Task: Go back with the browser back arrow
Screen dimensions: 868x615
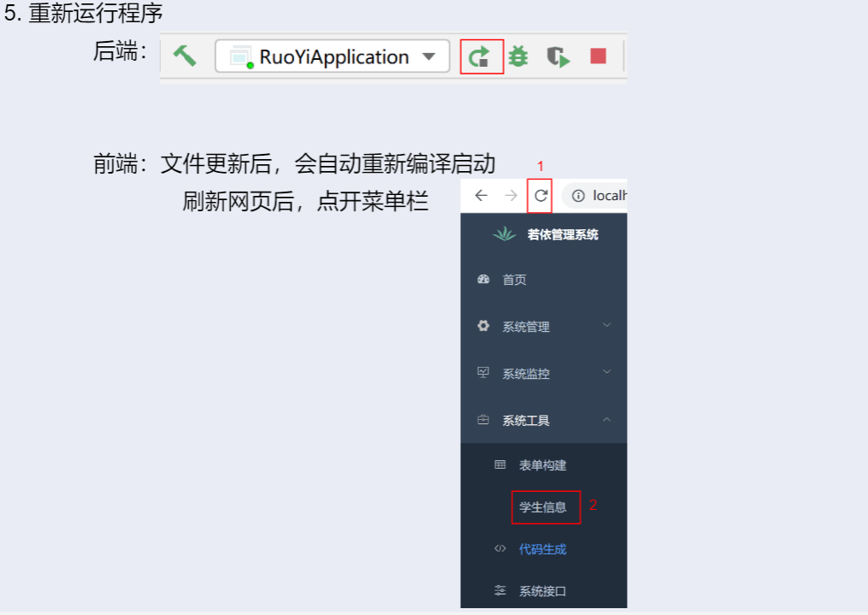Action: tap(481, 195)
